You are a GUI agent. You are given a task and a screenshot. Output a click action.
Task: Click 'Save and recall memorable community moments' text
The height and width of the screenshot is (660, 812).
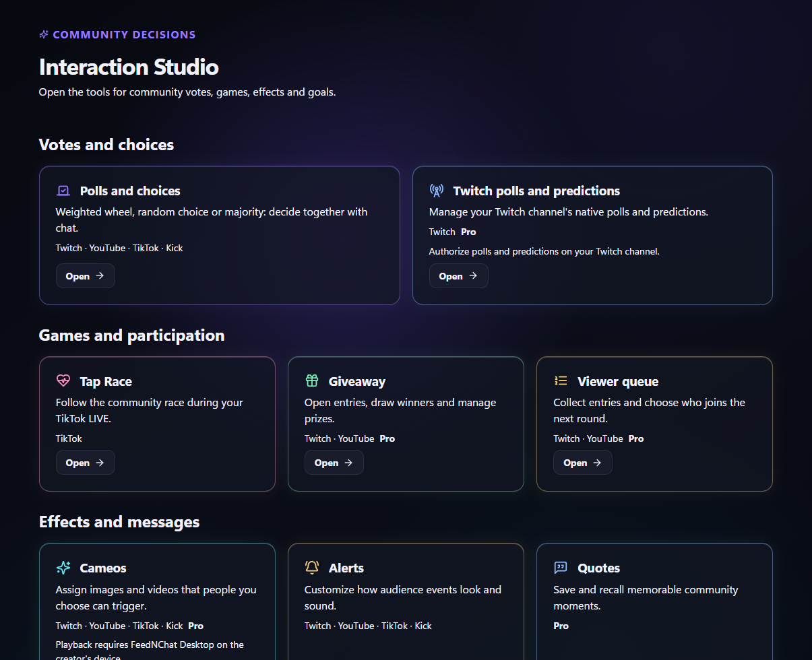tap(646, 597)
